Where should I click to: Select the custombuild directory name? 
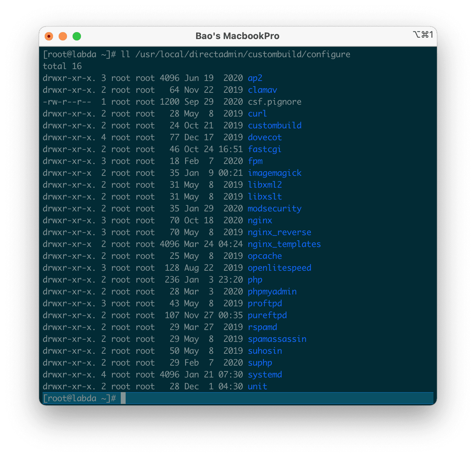(x=275, y=125)
